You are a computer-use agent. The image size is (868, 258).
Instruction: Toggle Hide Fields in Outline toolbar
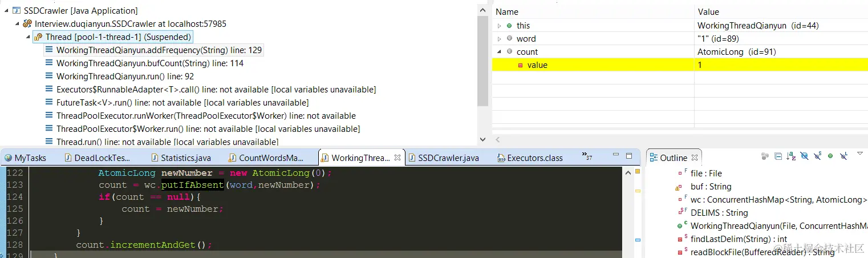coord(804,156)
